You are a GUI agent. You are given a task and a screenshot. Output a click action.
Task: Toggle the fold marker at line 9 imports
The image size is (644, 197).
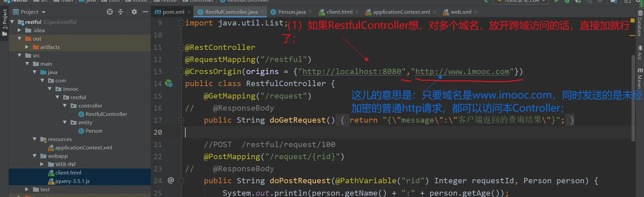click(181, 23)
